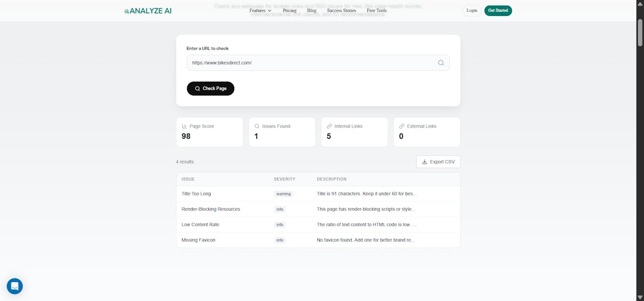Open Success Stories in navigation
The height and width of the screenshot is (301, 644).
point(342,10)
